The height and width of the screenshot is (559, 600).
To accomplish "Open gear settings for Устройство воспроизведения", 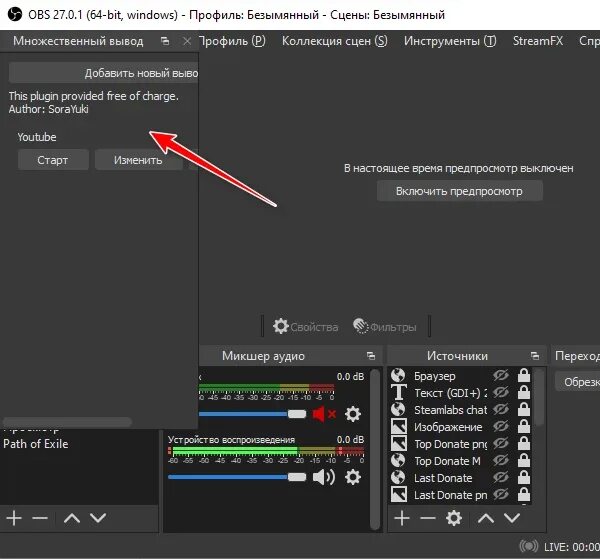I will 353,477.
